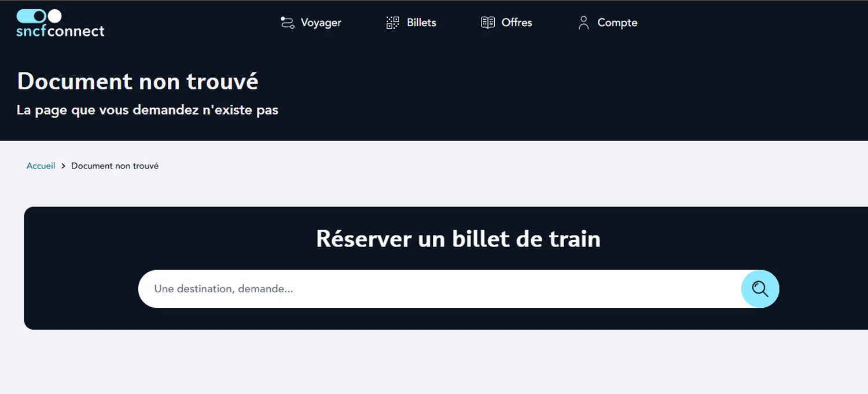The image size is (868, 394).
Task: Click 'La page que vous demandez n'existe pas'
Action: click(148, 110)
